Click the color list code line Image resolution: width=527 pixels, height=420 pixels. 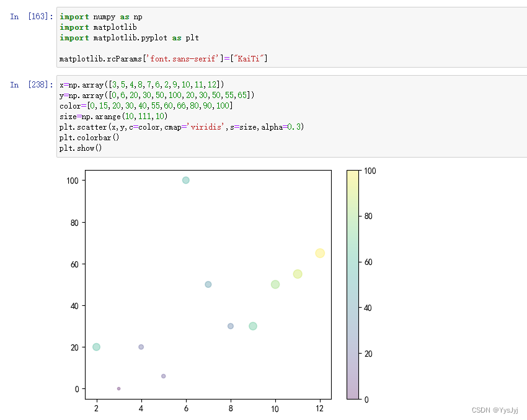coord(146,106)
